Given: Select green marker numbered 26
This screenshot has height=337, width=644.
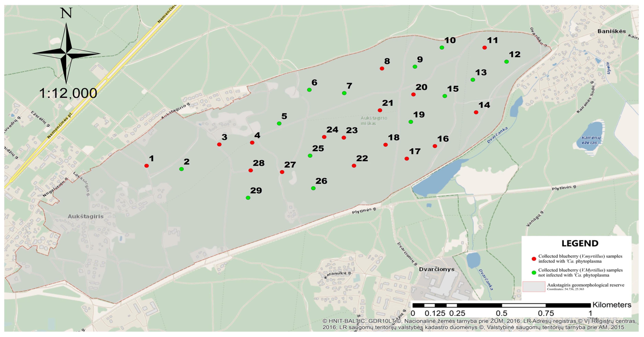Looking at the screenshot, I should pyautogui.click(x=313, y=188).
